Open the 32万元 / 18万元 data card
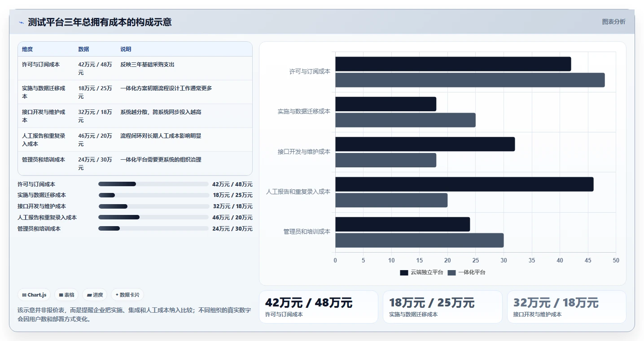The image size is (644, 341). click(x=567, y=307)
